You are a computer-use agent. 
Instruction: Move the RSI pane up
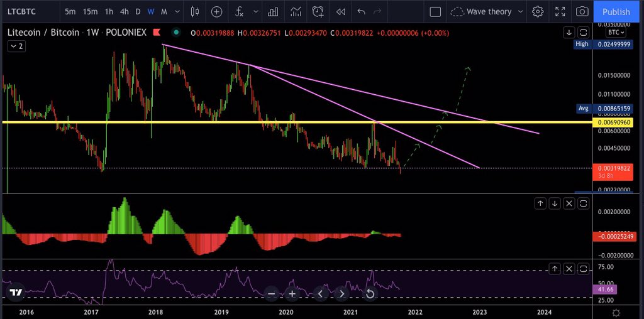[555, 269]
